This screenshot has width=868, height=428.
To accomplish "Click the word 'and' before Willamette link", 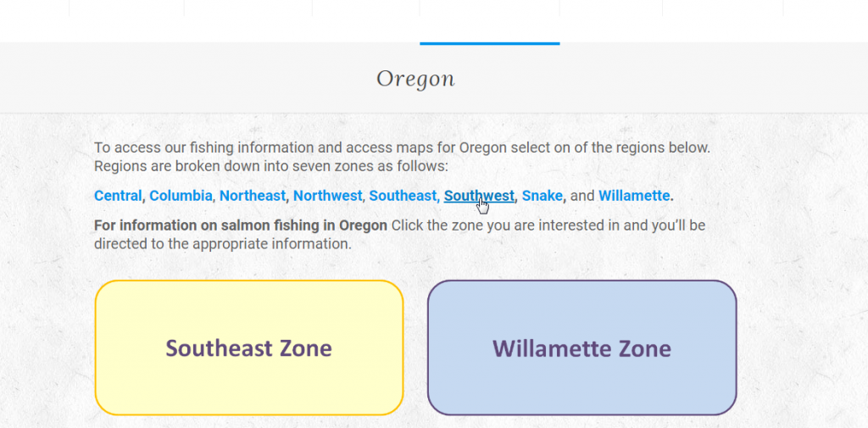I will point(581,196).
